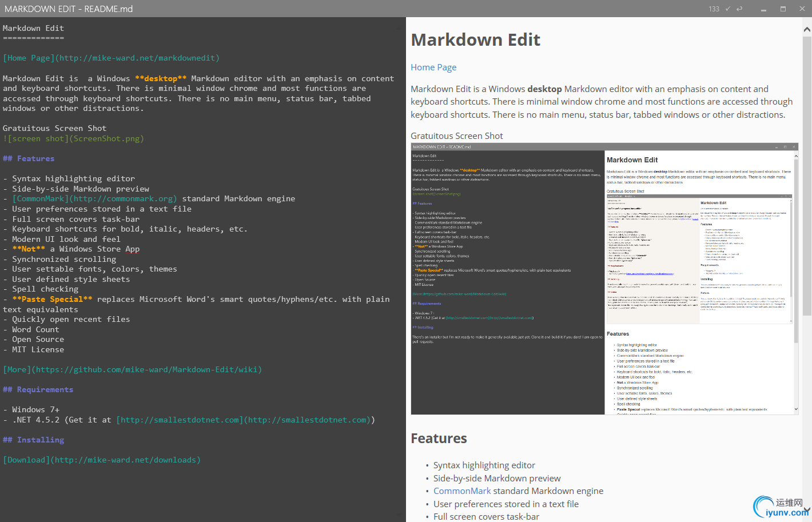Click the bold word desktop in preview
The height and width of the screenshot is (522, 812).
pos(544,89)
